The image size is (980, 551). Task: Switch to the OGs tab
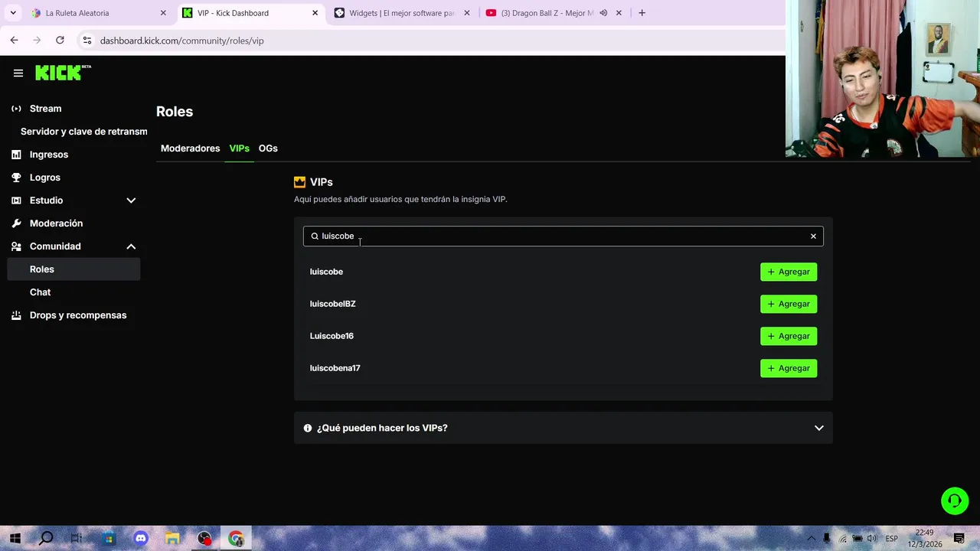coord(268,148)
